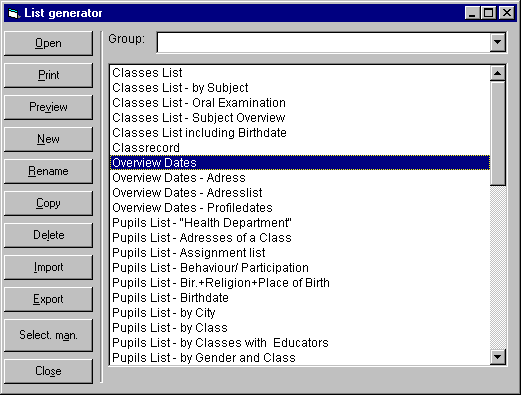Image resolution: width=521 pixels, height=395 pixels.
Task: Open Select. man. button
Action: point(48,335)
